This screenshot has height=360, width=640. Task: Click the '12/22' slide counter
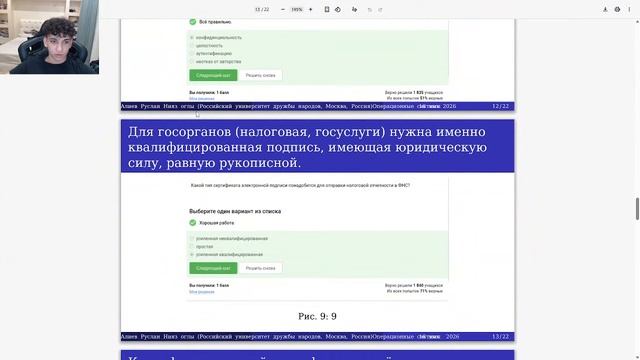pos(500,106)
